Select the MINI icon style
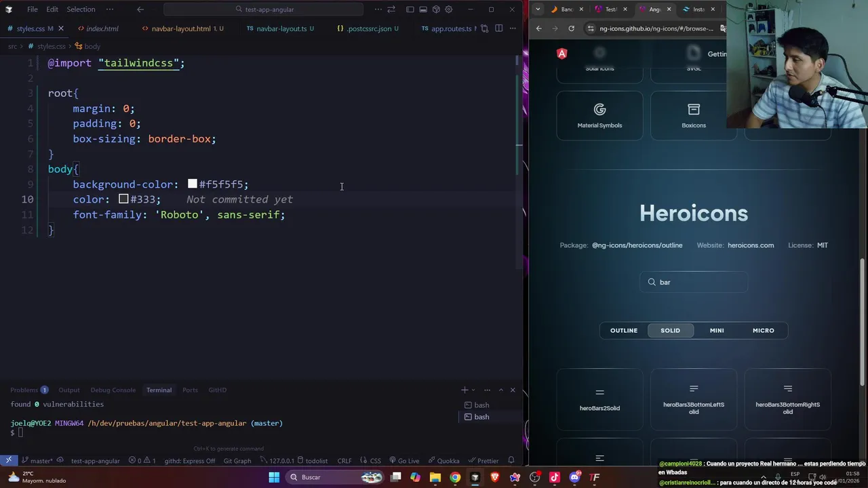Image resolution: width=868 pixels, height=488 pixels. [717, 331]
